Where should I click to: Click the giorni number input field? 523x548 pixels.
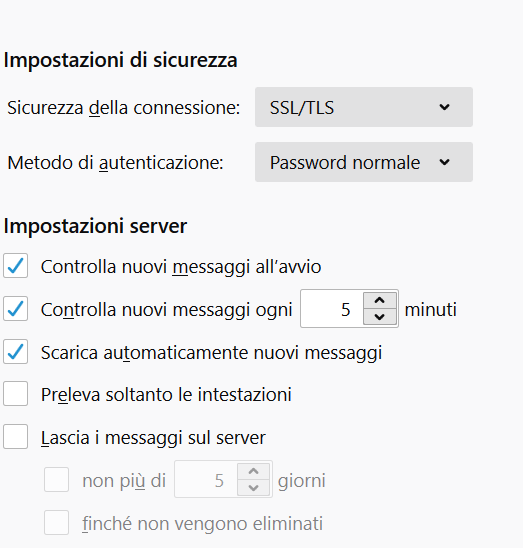pyautogui.click(x=206, y=480)
